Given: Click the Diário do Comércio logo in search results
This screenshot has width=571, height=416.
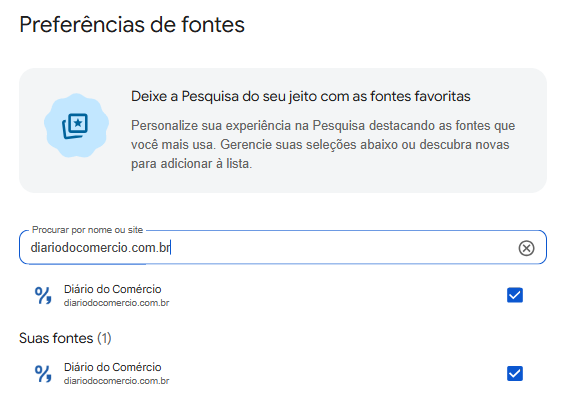Looking at the screenshot, I should coord(43,295).
